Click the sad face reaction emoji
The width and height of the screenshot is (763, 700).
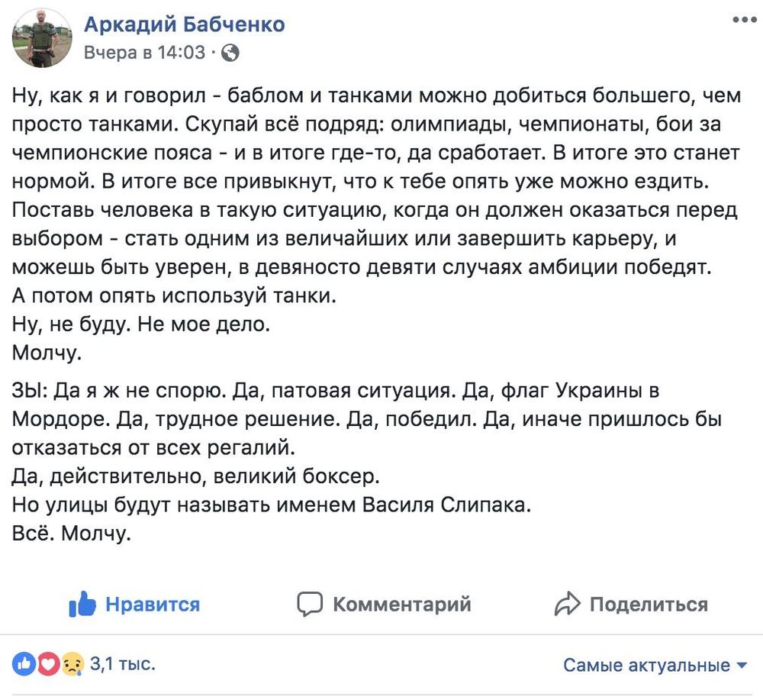click(x=71, y=664)
